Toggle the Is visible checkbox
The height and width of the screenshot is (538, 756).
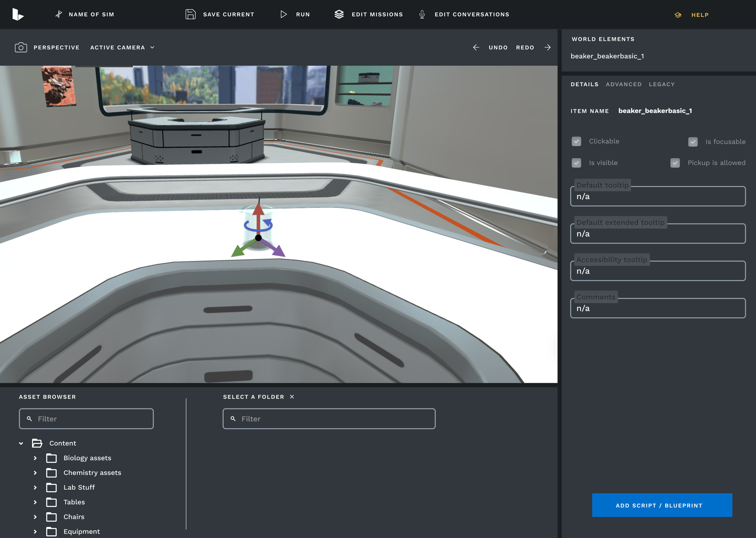pos(576,163)
